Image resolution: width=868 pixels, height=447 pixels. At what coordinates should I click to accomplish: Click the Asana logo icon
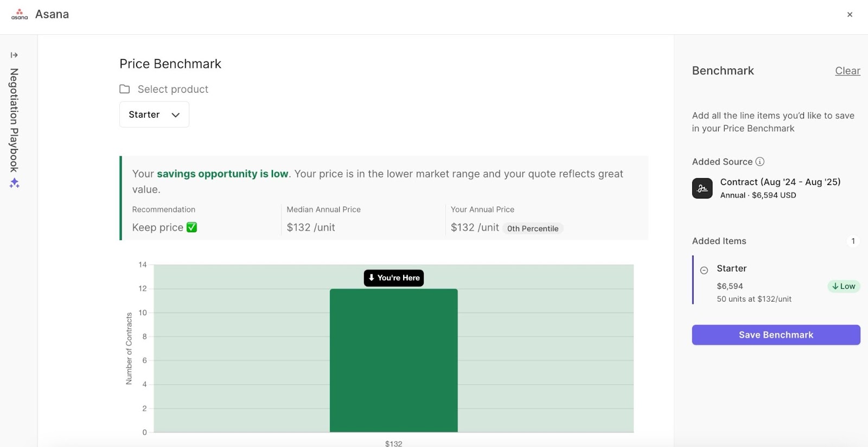pyautogui.click(x=20, y=14)
